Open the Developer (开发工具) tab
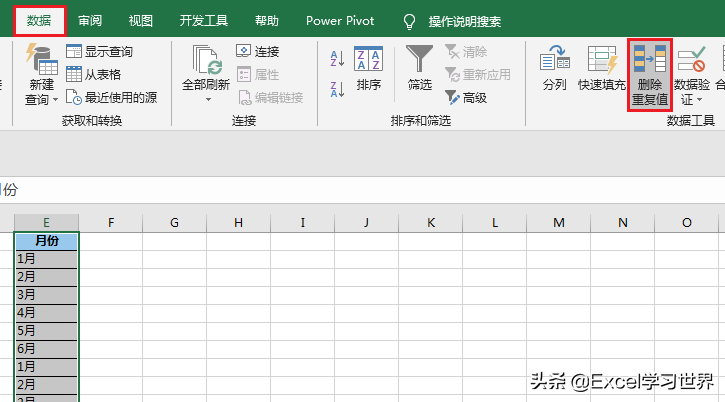 [x=203, y=21]
